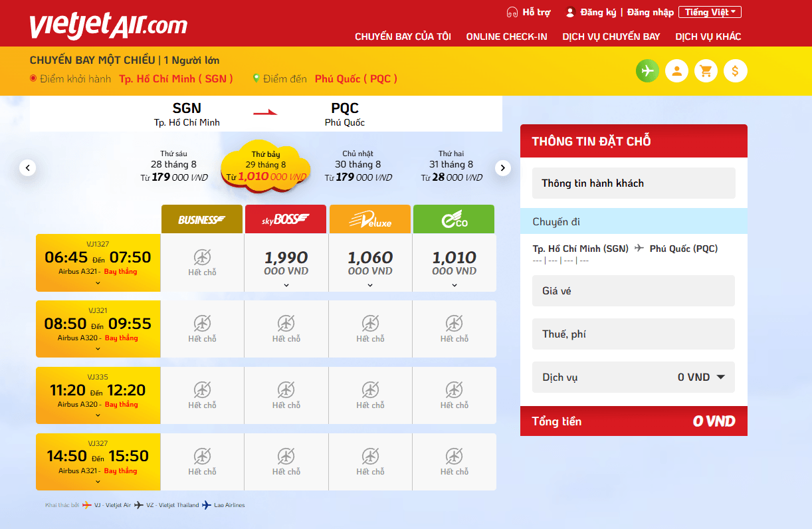
Task: Click the Đăng ký register link
Action: (x=598, y=12)
